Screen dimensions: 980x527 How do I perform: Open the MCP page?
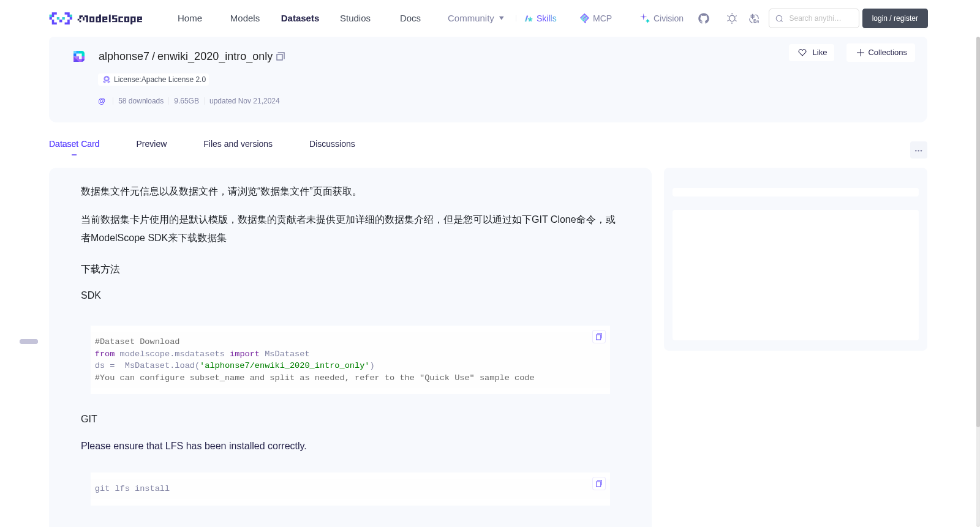pos(595,18)
